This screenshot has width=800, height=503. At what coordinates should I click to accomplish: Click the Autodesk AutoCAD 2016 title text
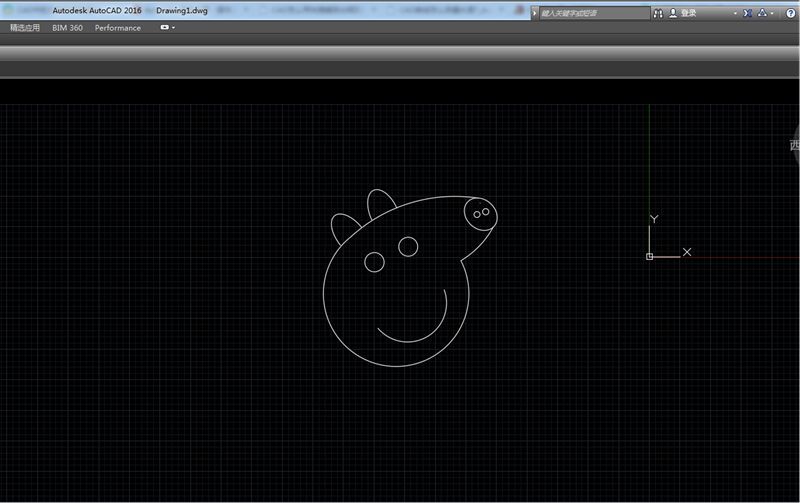point(97,10)
